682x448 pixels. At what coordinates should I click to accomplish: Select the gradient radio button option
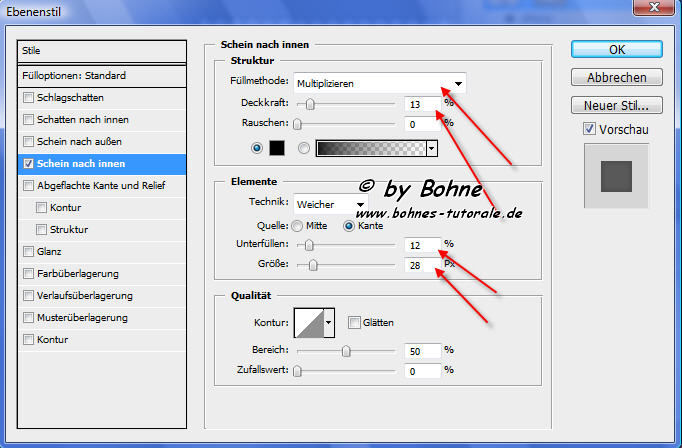[303, 148]
